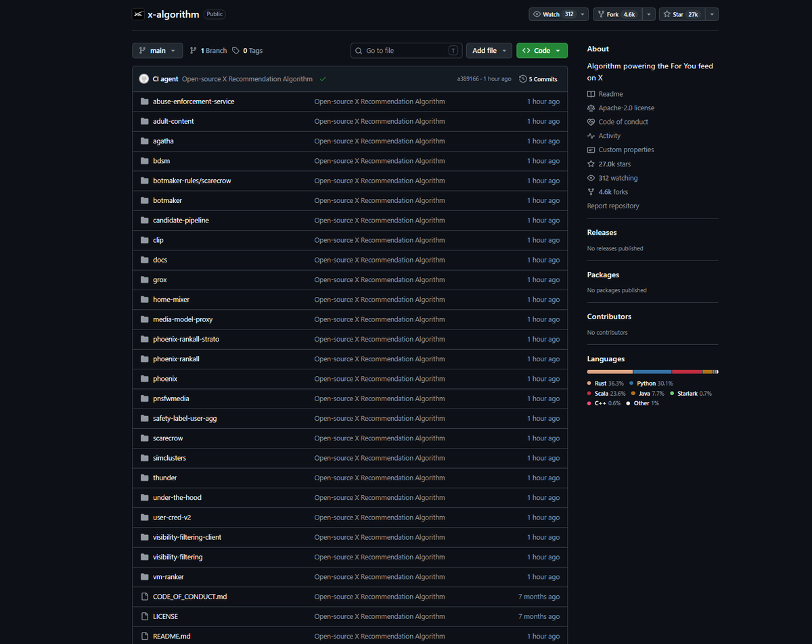Select the Python 30.1% language entry
Image resolution: width=812 pixels, height=644 pixels.
click(651, 384)
